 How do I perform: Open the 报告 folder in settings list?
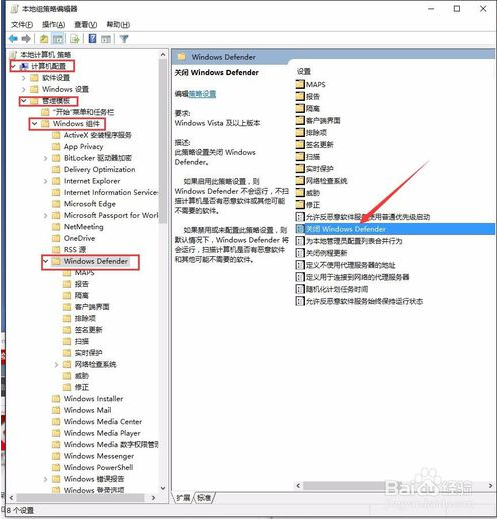click(x=308, y=96)
